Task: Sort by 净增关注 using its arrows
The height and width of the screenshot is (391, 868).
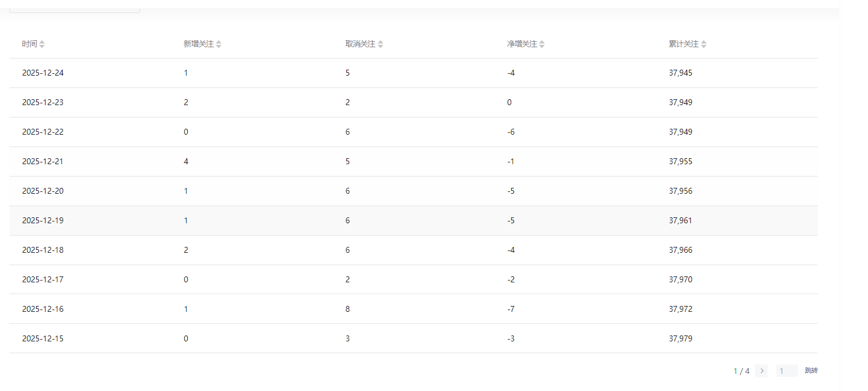Action: click(x=542, y=44)
